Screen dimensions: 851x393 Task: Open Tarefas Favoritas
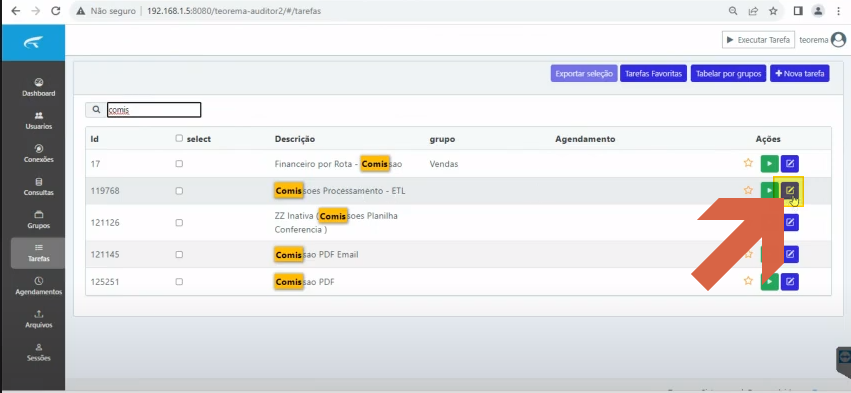654,73
